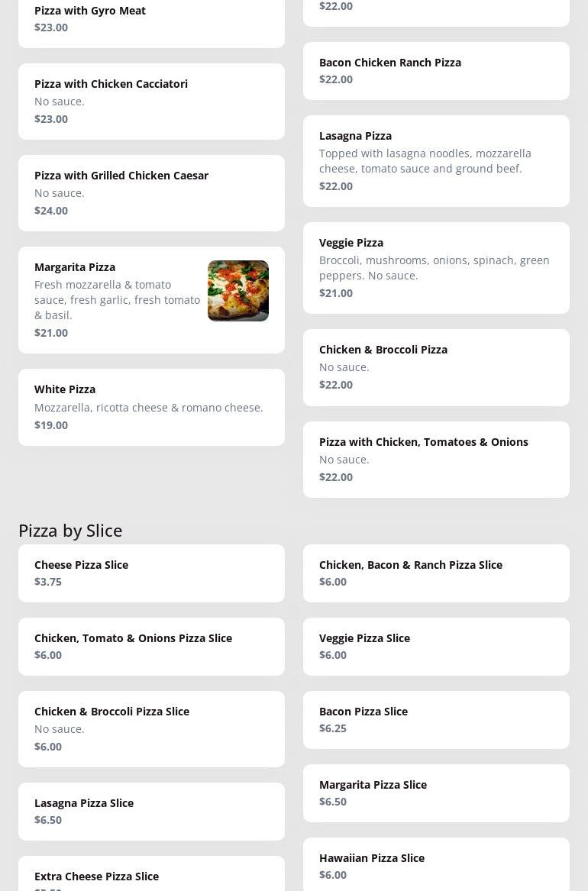Open Pizza with Chicken Cacciatori item
This screenshot has width=588, height=891.
coord(151,101)
